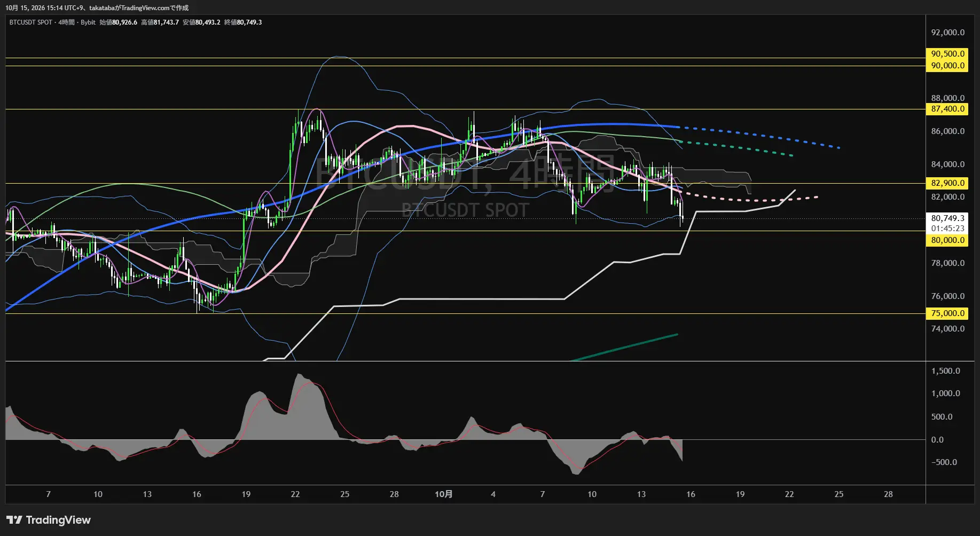Select the BTCUSDT SPOT symbol title

click(31, 22)
